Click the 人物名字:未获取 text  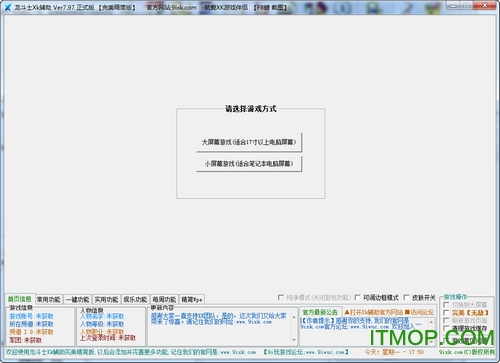point(102,316)
